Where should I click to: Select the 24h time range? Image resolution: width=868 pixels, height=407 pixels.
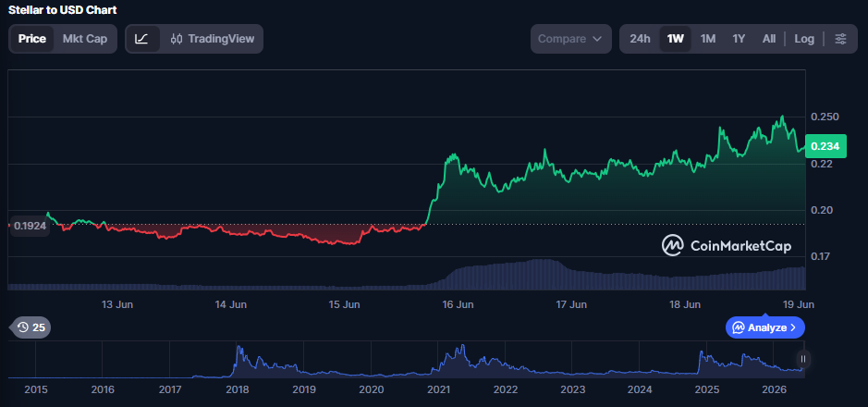[640, 39]
